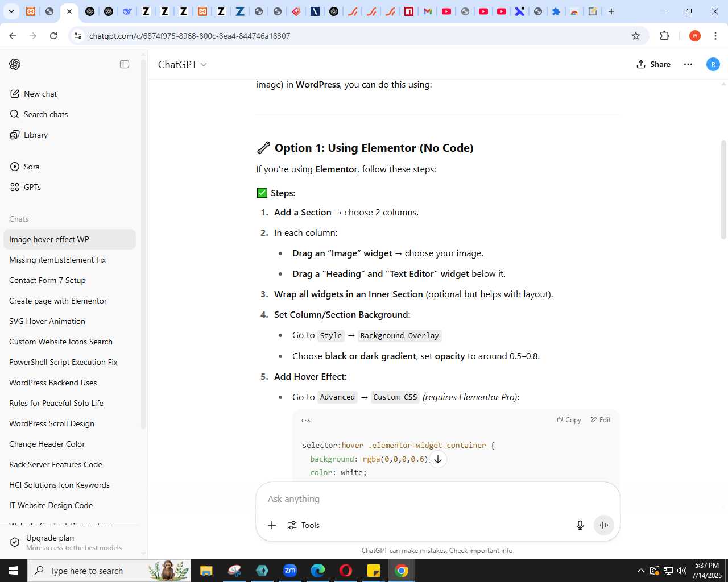Open the ChatGPT model dropdown
The image size is (728, 582).
click(182, 65)
